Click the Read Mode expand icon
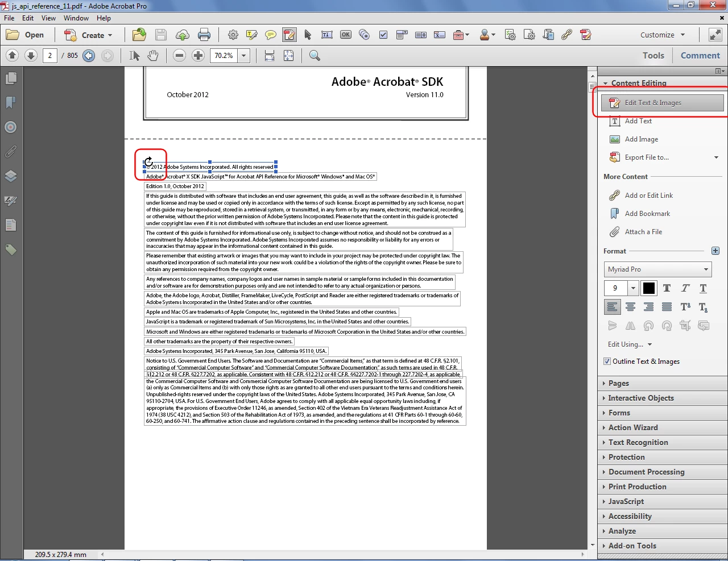Image resolution: width=728 pixels, height=561 pixels. [x=715, y=35]
